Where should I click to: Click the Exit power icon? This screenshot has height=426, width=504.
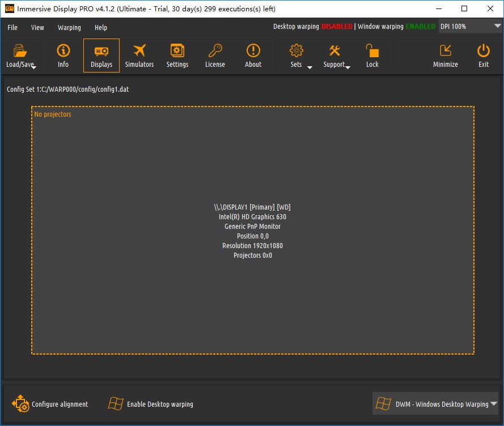(484, 51)
